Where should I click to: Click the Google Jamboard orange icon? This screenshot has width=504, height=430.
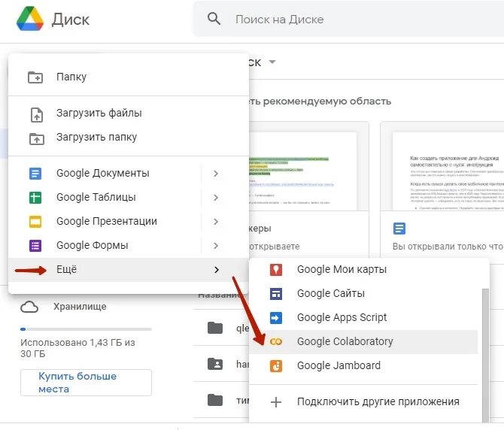tap(276, 366)
